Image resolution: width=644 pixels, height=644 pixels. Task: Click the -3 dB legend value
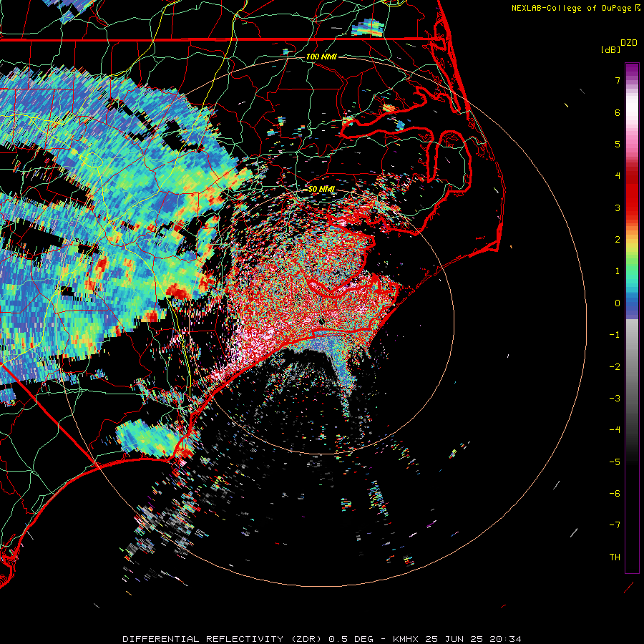coord(615,399)
